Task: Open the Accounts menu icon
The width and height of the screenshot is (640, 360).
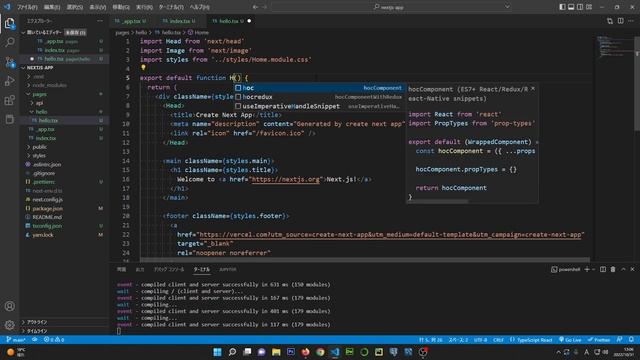Action: click(10, 306)
